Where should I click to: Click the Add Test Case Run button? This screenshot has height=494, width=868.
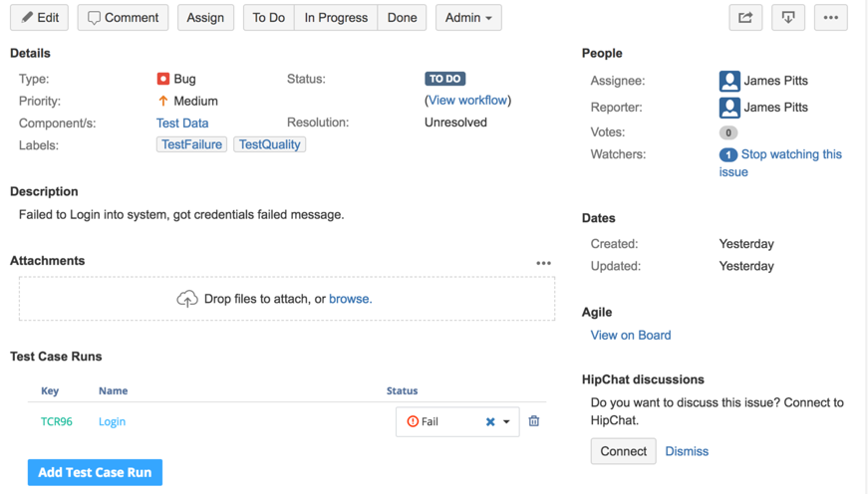[95, 472]
